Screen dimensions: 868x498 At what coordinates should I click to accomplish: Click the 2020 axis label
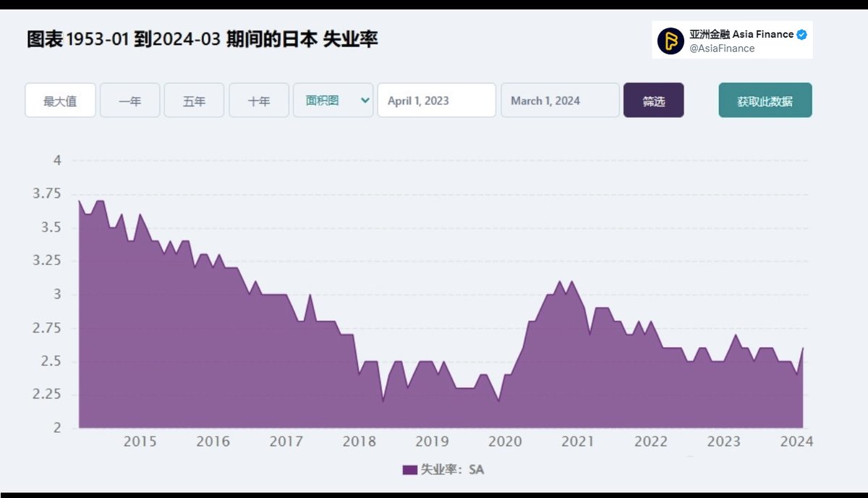point(506,442)
